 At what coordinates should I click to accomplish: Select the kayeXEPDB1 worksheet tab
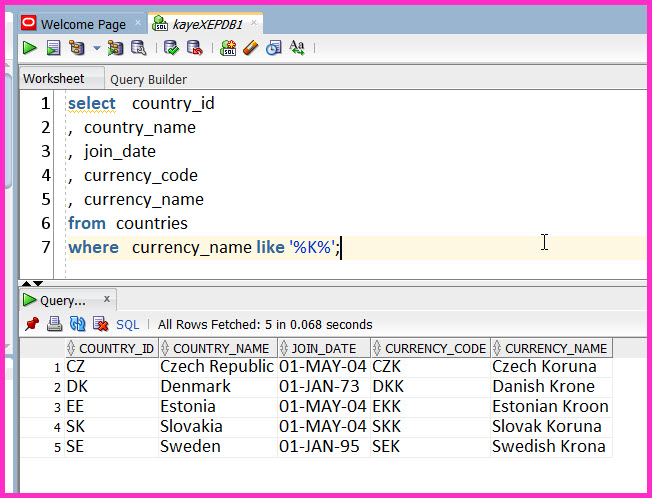pos(207,25)
